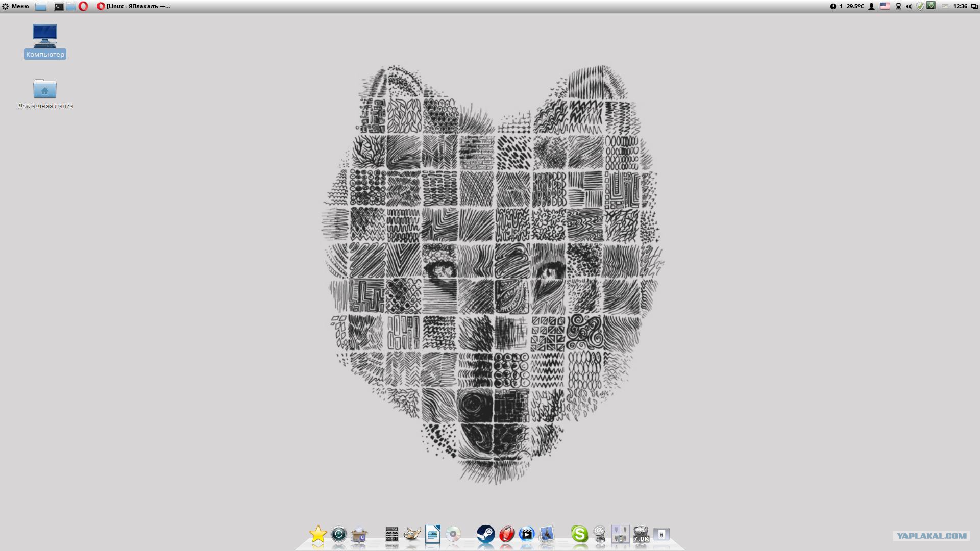This screenshot has height=551, width=980.
Task: Open the first folder launcher beside Меню
Action: tap(41, 6)
